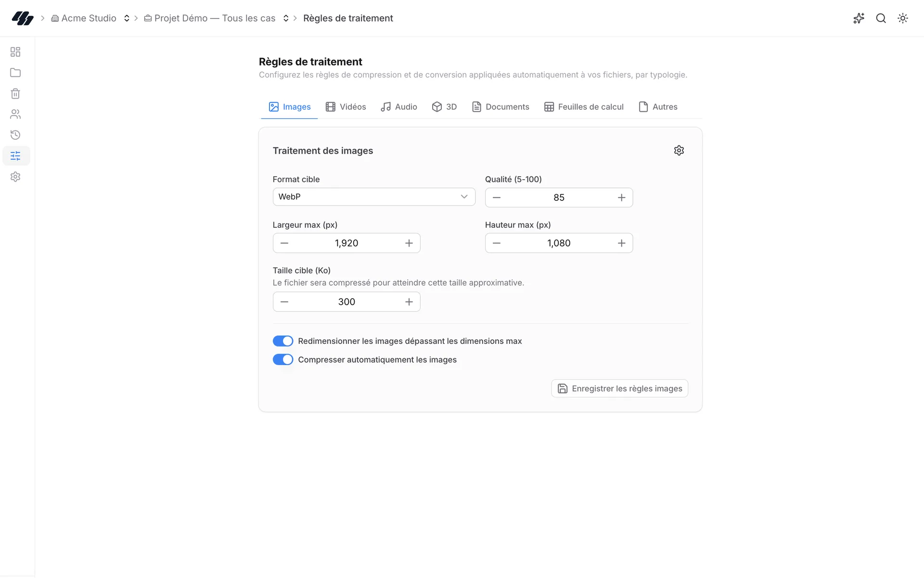Viewport: 924px width, 578px height.
Task: Go to Projet Démo — Tous les cas breadcrumb
Action: [x=210, y=18]
